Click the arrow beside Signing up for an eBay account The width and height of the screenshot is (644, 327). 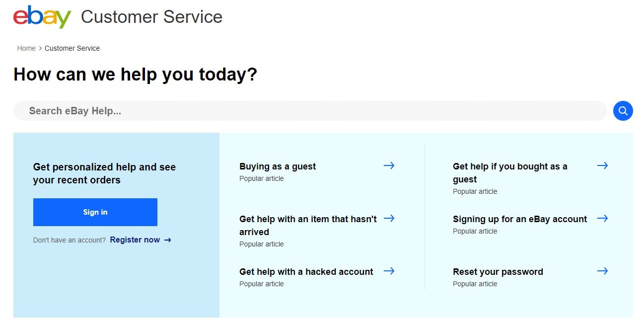pyautogui.click(x=602, y=218)
